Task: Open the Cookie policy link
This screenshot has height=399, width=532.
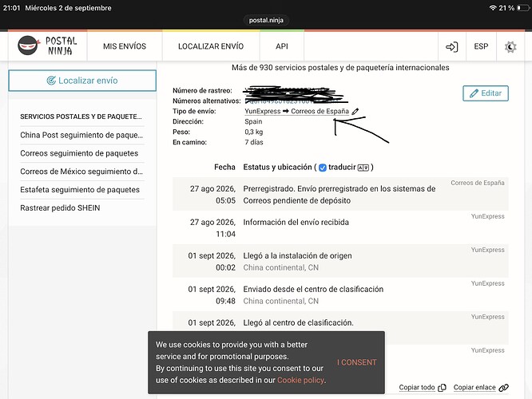Action: coord(300,380)
